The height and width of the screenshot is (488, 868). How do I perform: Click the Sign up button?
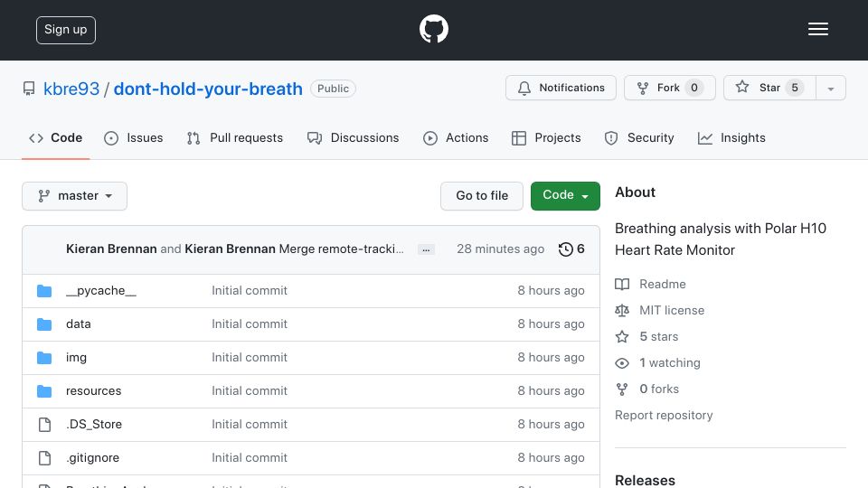(x=66, y=30)
